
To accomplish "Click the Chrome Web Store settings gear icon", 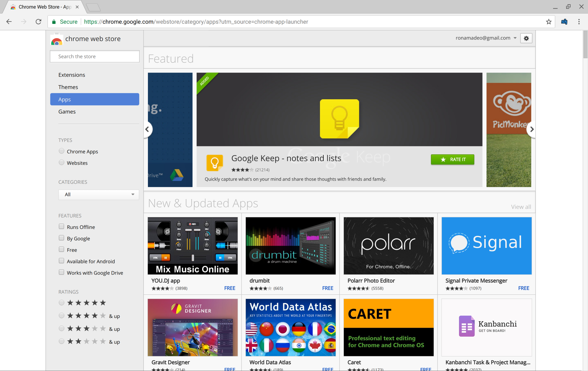I will (x=526, y=38).
